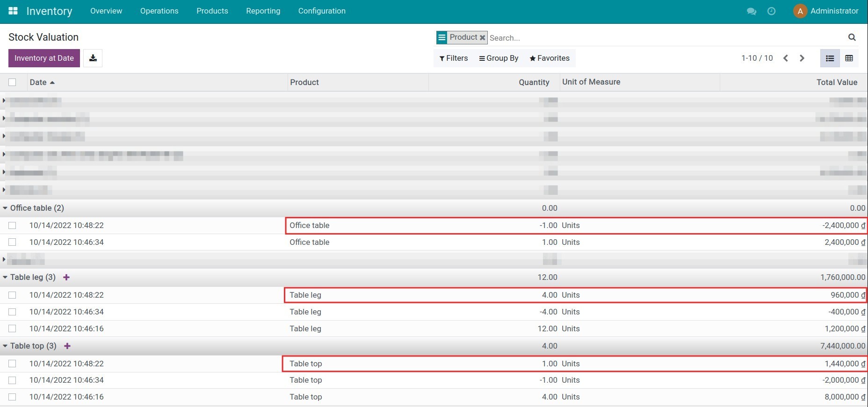868x407 pixels.
Task: Toggle the select-all checkbox in header
Action: pyautogui.click(x=12, y=82)
